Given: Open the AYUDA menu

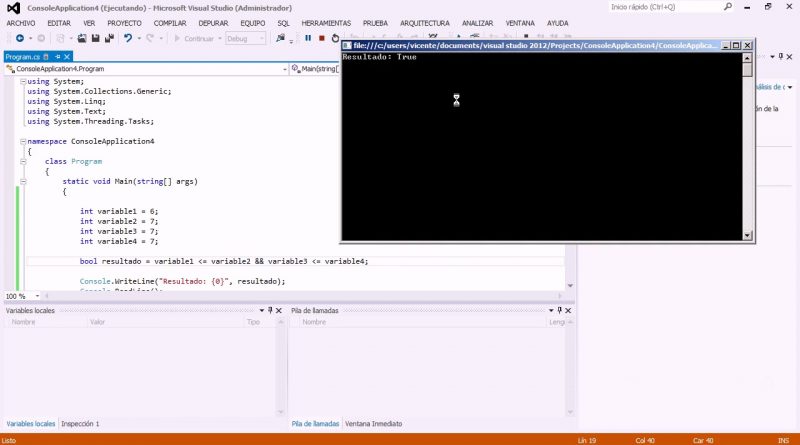Looking at the screenshot, I should click(x=558, y=23).
